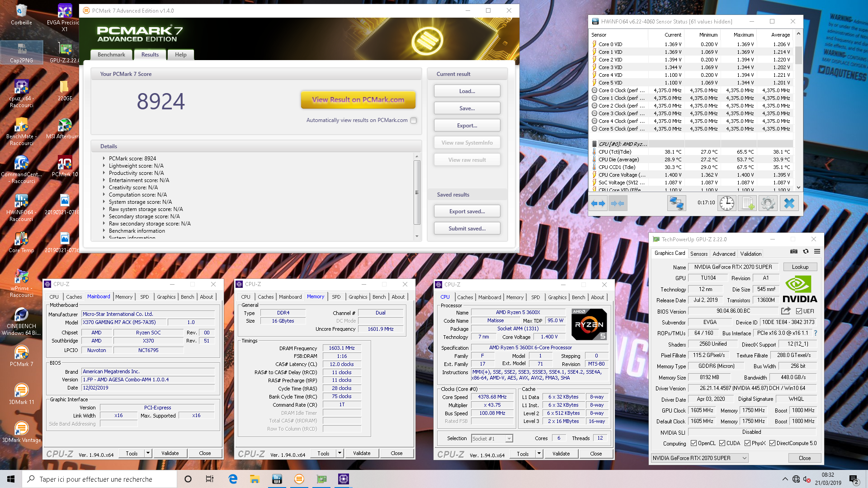Select the SPD tab in CPU-Z Memory window
868x488 pixels.
click(x=336, y=297)
